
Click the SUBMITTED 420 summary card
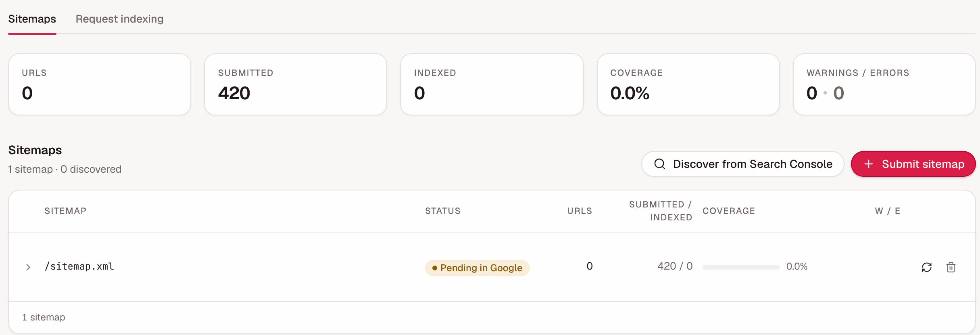point(296,84)
